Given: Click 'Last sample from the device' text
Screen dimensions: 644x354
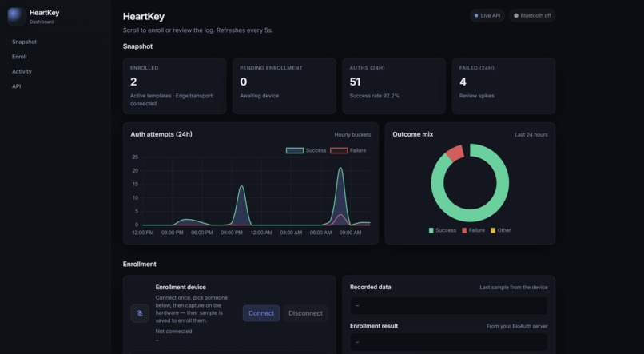Looking at the screenshot, I should 514,288.
